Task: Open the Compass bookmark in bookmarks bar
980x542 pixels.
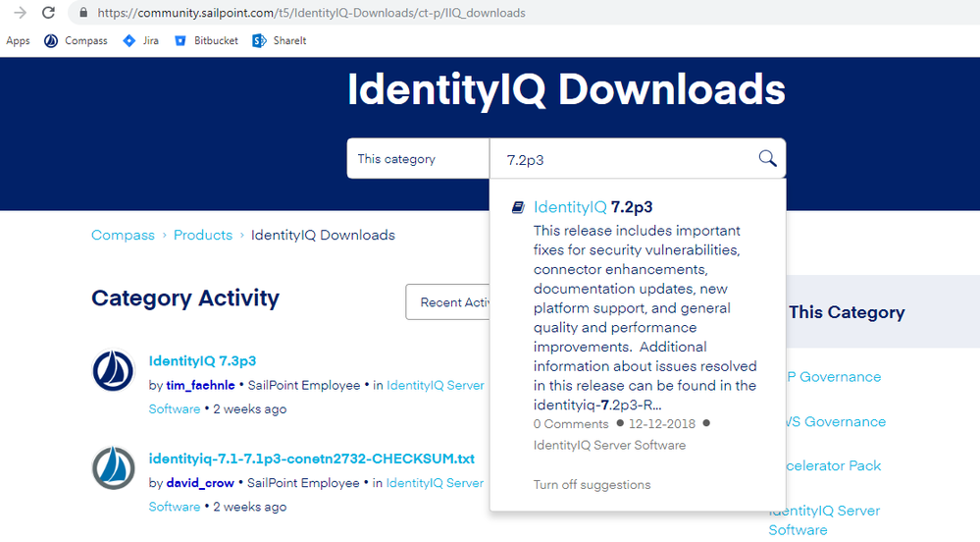Action: 76,40
